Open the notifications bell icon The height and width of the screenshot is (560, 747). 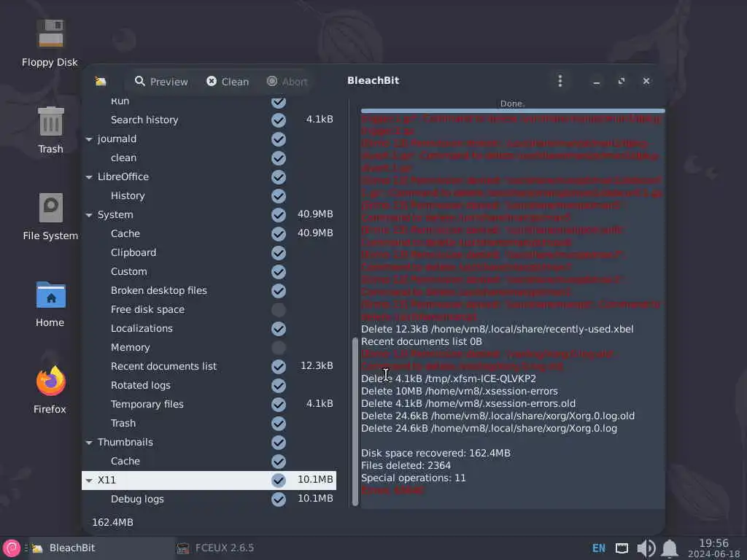point(670,548)
